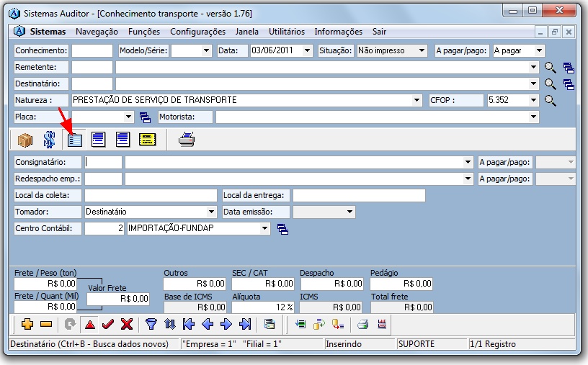
Task: Click the brown package box toolbar icon
Action: (26, 140)
